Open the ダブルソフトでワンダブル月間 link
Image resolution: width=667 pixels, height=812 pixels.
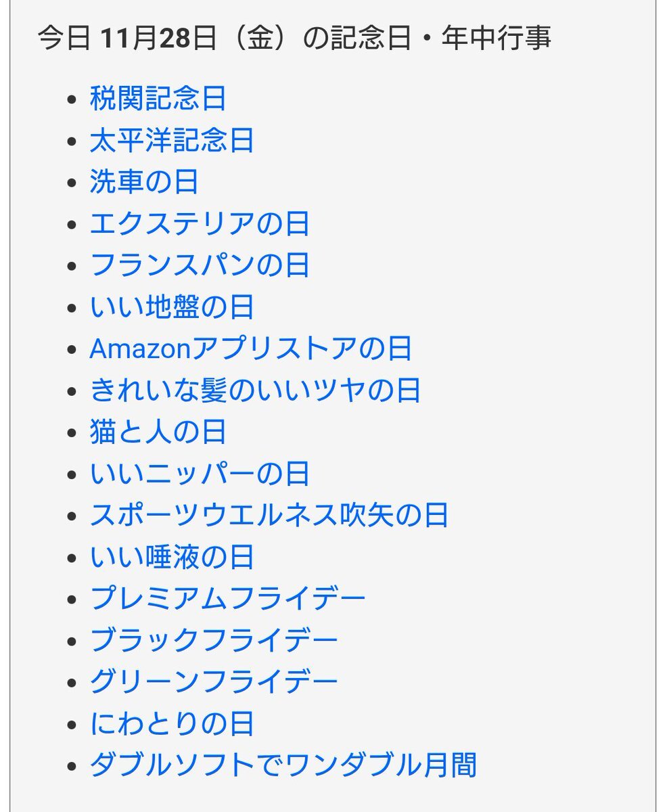[x=283, y=765]
